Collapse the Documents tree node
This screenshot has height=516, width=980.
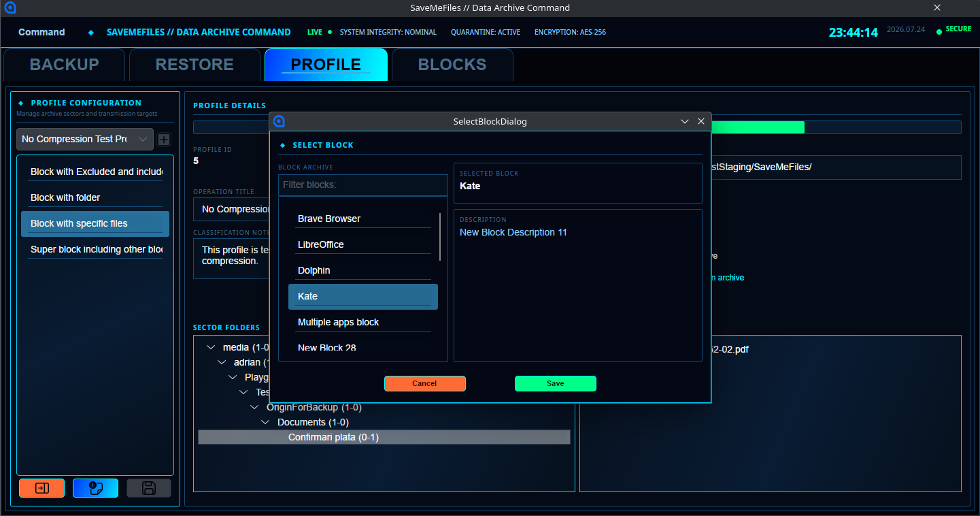[x=265, y=422]
